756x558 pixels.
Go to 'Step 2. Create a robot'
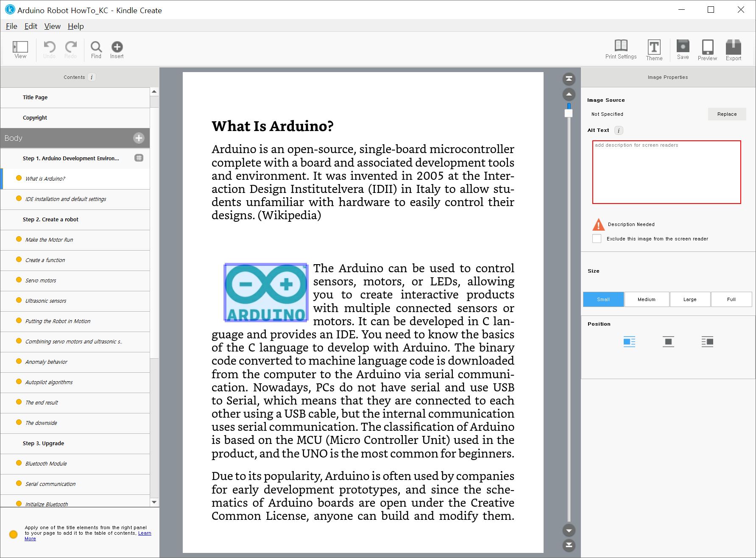pos(75,220)
